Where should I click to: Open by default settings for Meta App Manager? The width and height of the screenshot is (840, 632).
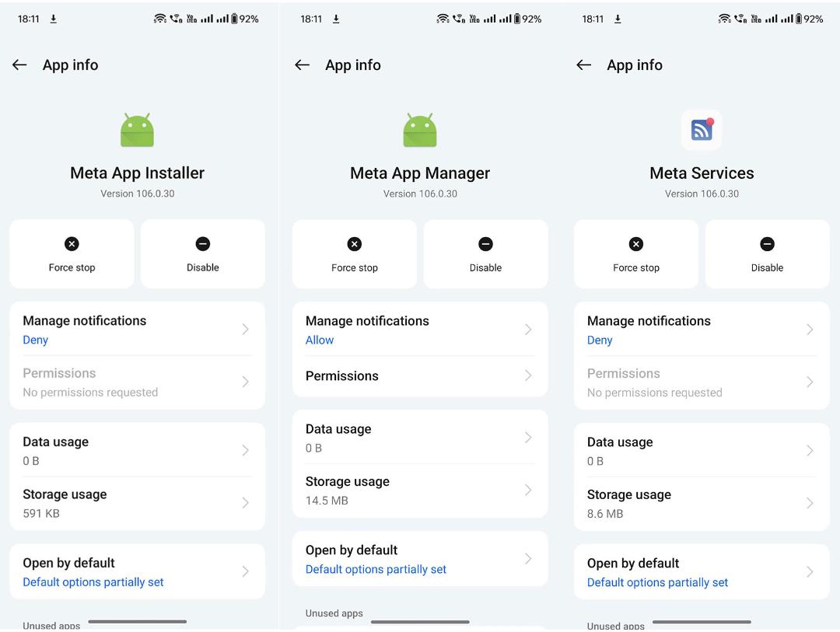coord(420,559)
